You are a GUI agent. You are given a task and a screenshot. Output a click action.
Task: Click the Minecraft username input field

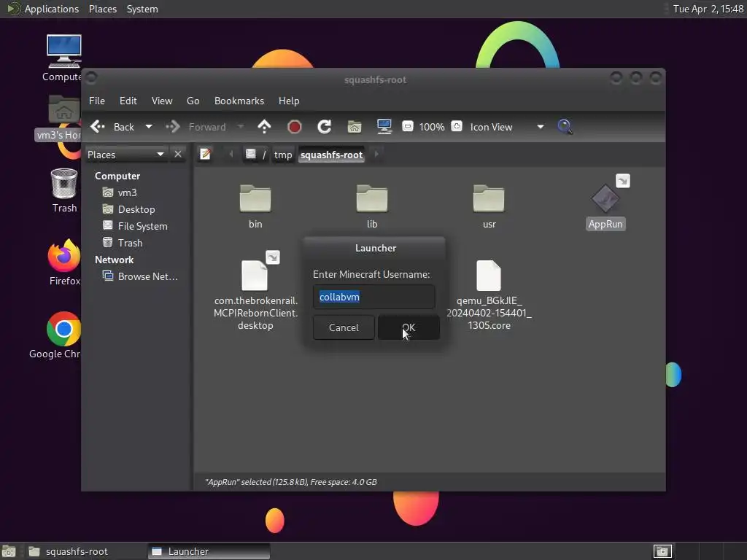pyautogui.click(x=374, y=297)
